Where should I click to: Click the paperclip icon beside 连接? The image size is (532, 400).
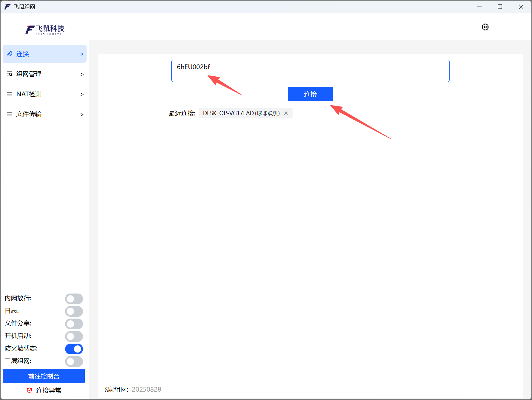pos(10,54)
